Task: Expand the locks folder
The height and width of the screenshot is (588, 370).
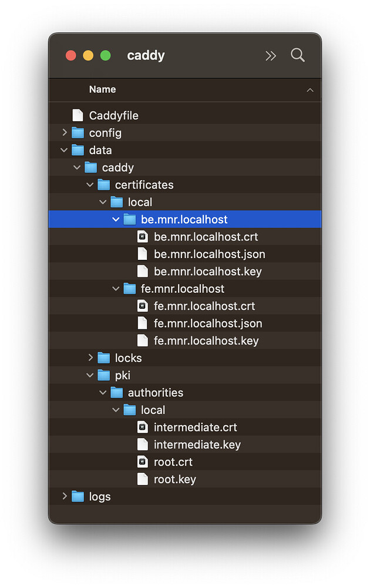Action: (x=89, y=358)
